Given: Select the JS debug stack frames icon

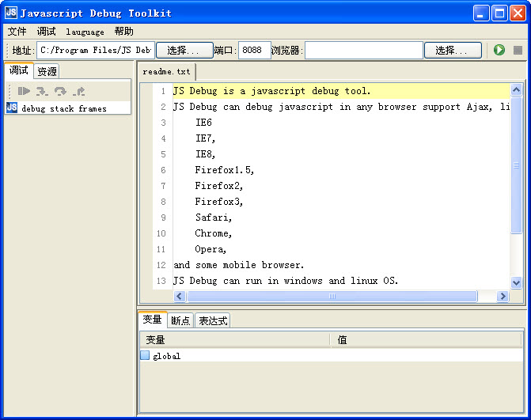Looking at the screenshot, I should [x=12, y=108].
